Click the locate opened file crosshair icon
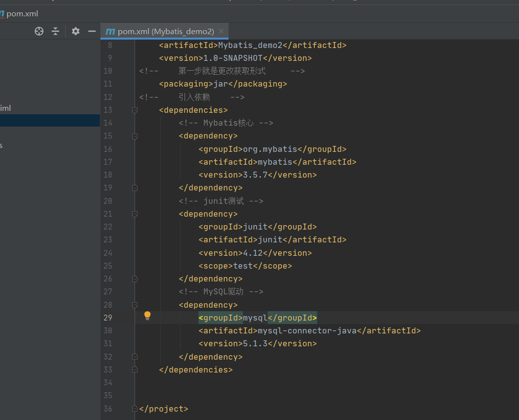The height and width of the screenshot is (420, 519). [39, 31]
